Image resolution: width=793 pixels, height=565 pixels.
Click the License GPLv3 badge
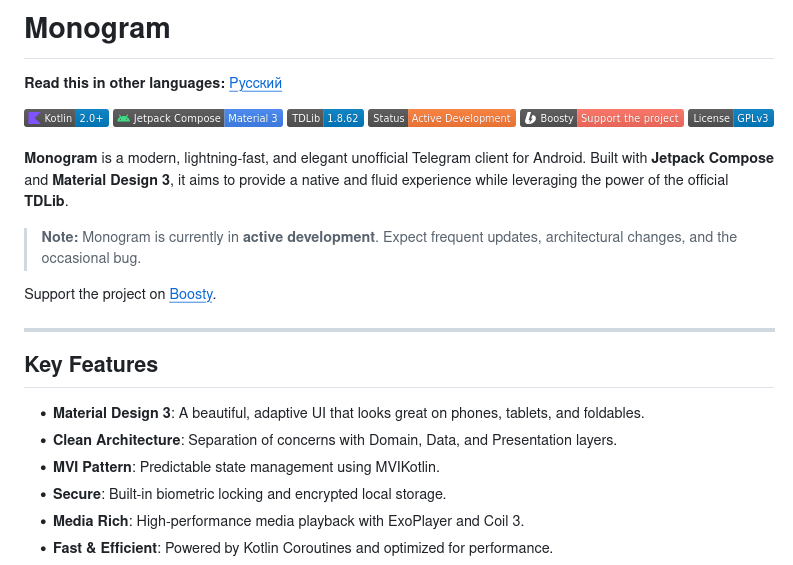click(x=731, y=118)
